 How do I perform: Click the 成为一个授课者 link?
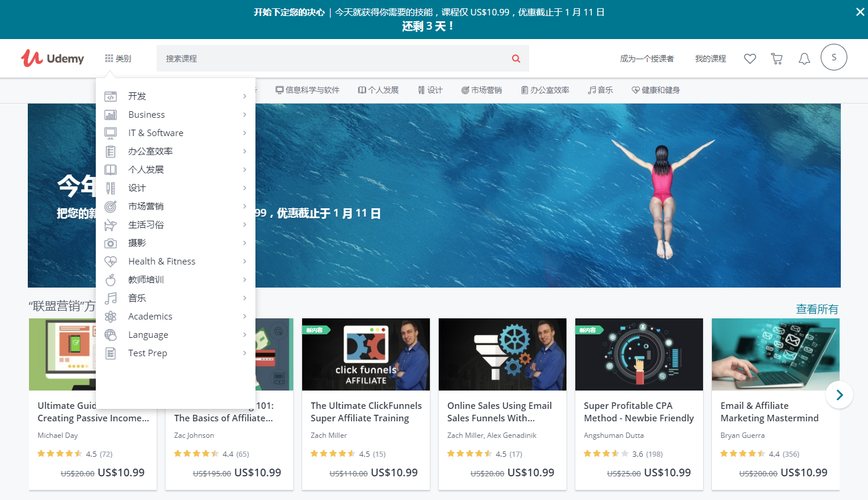[x=647, y=59]
